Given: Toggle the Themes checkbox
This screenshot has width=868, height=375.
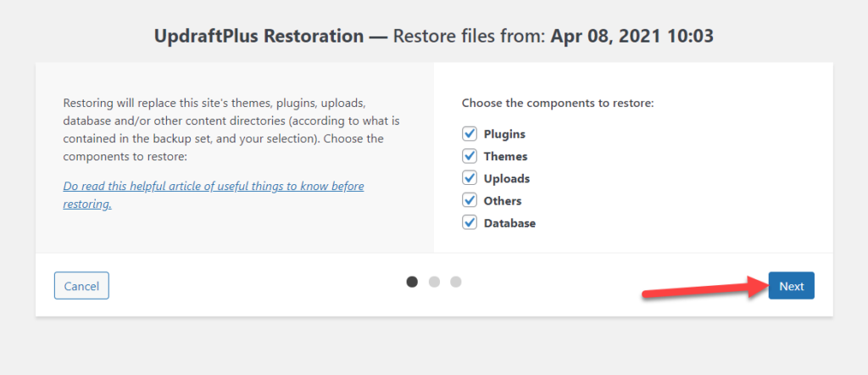Looking at the screenshot, I should [470, 156].
